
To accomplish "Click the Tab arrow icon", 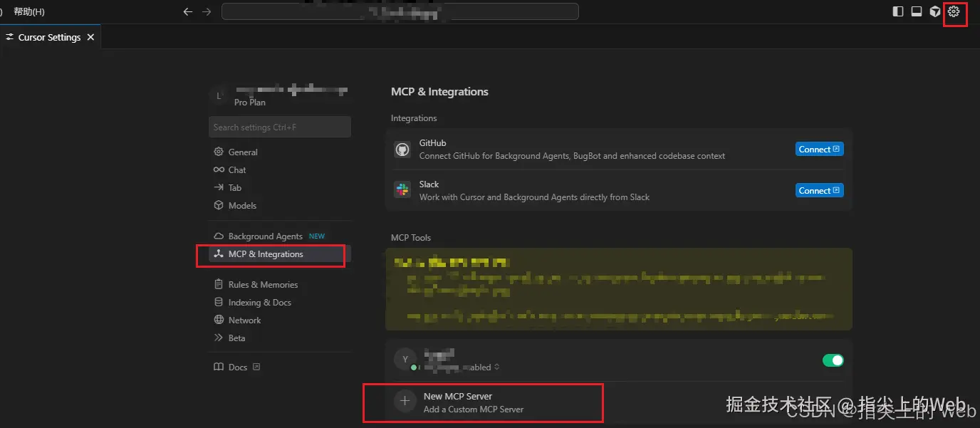I will click(219, 187).
